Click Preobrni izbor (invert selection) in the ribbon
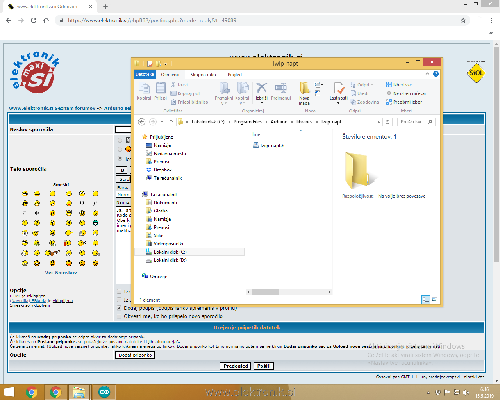500x400 pixels. point(404,102)
